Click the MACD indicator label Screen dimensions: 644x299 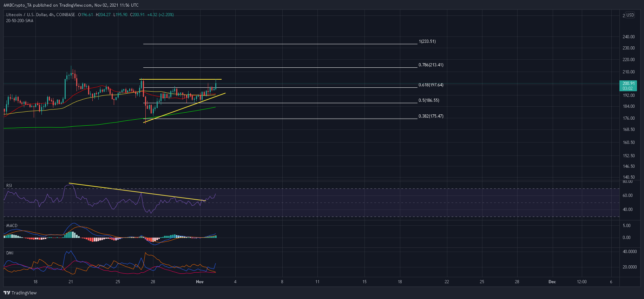click(x=12, y=226)
